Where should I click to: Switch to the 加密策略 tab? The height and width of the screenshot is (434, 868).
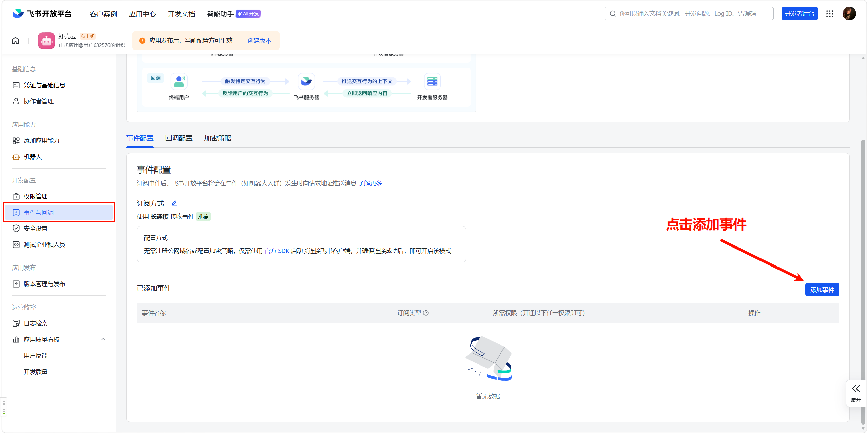coord(218,138)
